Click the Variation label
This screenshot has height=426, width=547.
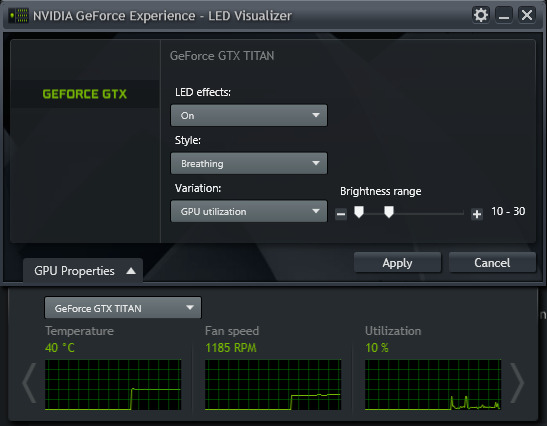[x=198, y=188]
